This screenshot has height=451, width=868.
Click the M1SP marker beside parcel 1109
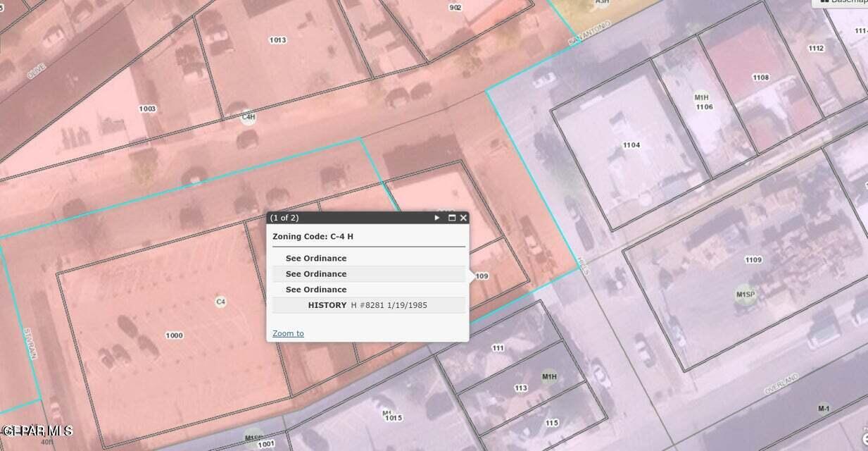[746, 295]
